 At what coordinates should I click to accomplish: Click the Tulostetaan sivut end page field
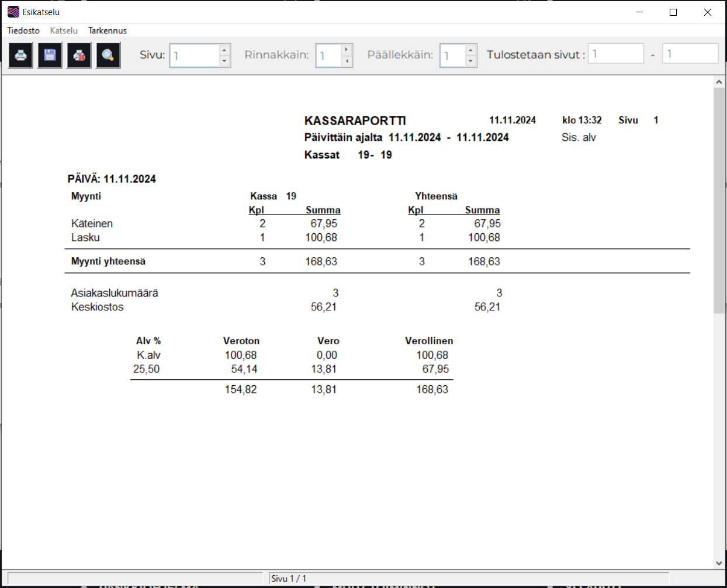point(690,54)
